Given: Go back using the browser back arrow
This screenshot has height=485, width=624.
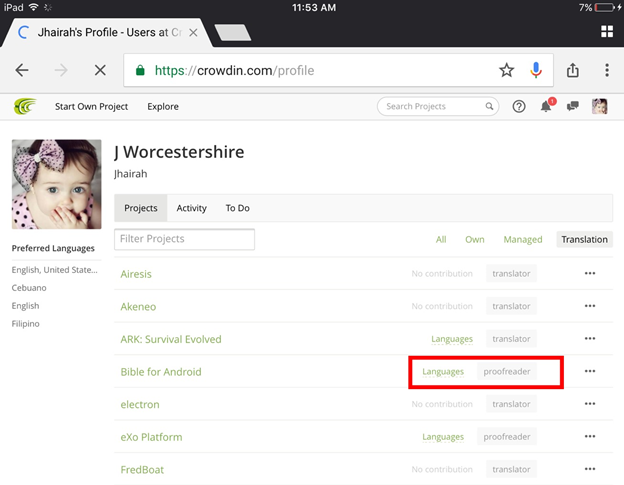Looking at the screenshot, I should [x=22, y=70].
